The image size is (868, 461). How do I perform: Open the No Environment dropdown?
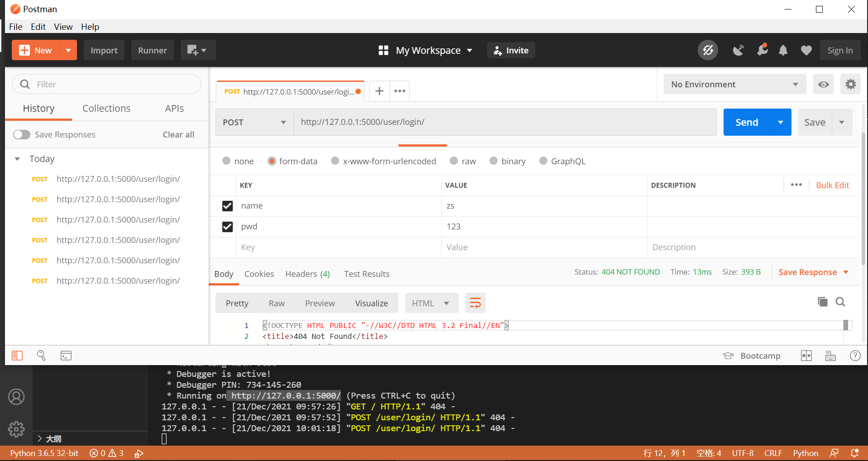tap(734, 84)
